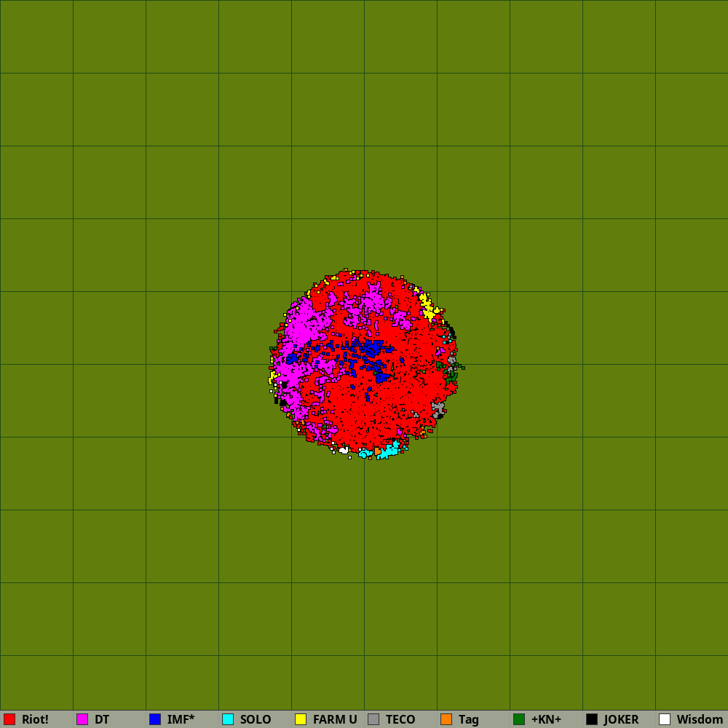This screenshot has height=728, width=728.
Task: Click the green +KN+ legend swatch
Action: [519, 719]
